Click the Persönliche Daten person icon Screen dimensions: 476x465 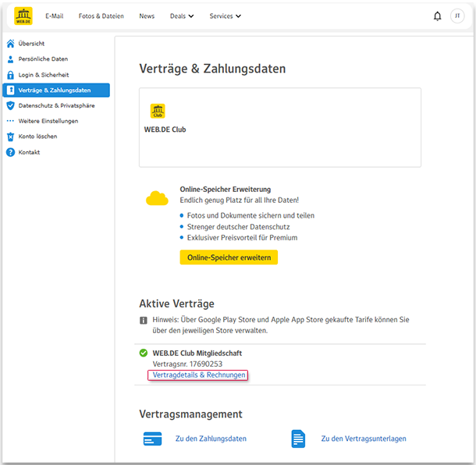pyautogui.click(x=11, y=59)
